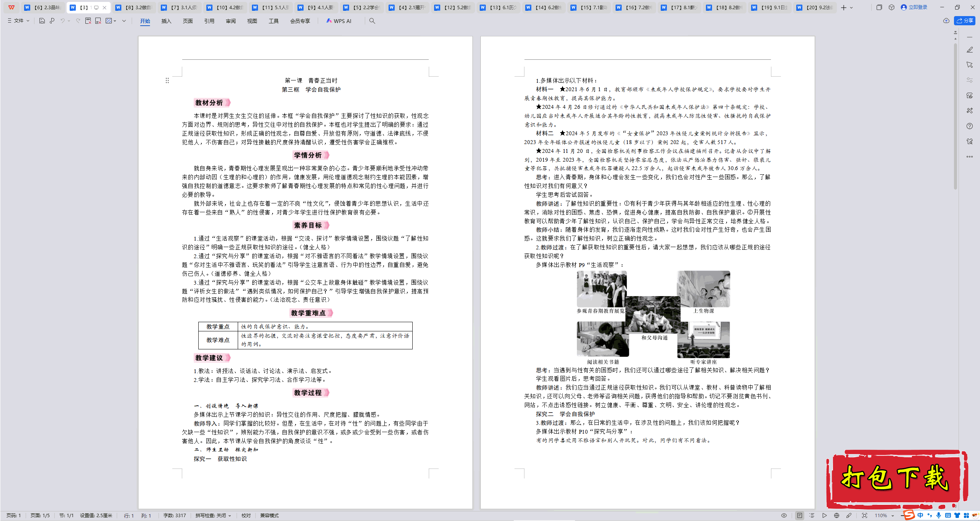
Task: Open more options ellipsis in right sidebar
Action: point(969,157)
